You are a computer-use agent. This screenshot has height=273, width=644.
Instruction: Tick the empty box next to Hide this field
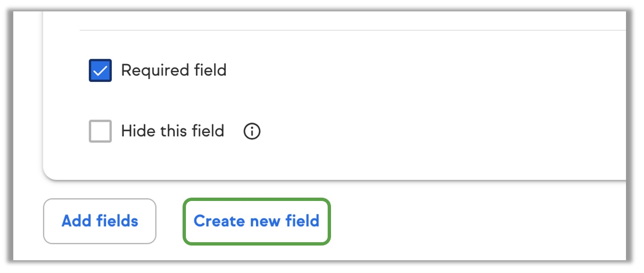coord(100,131)
